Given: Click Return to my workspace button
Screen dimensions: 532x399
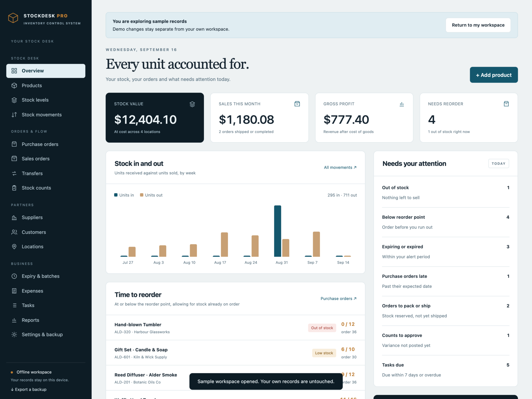Looking at the screenshot, I should pos(478,25).
